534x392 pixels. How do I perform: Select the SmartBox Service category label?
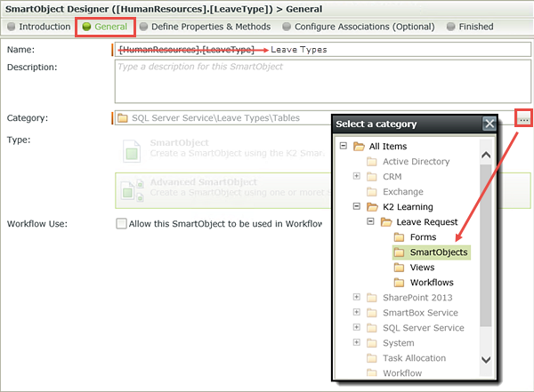point(420,313)
